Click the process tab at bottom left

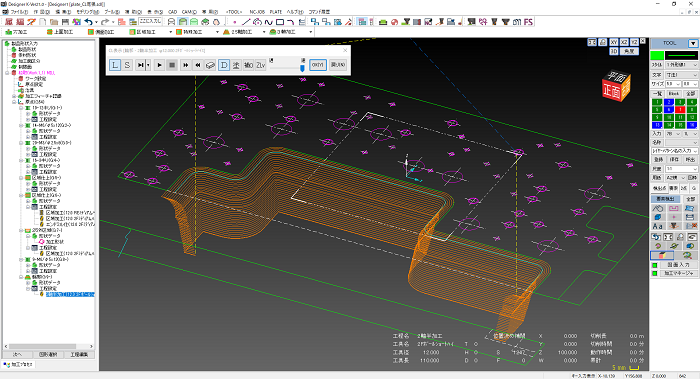point(18,364)
